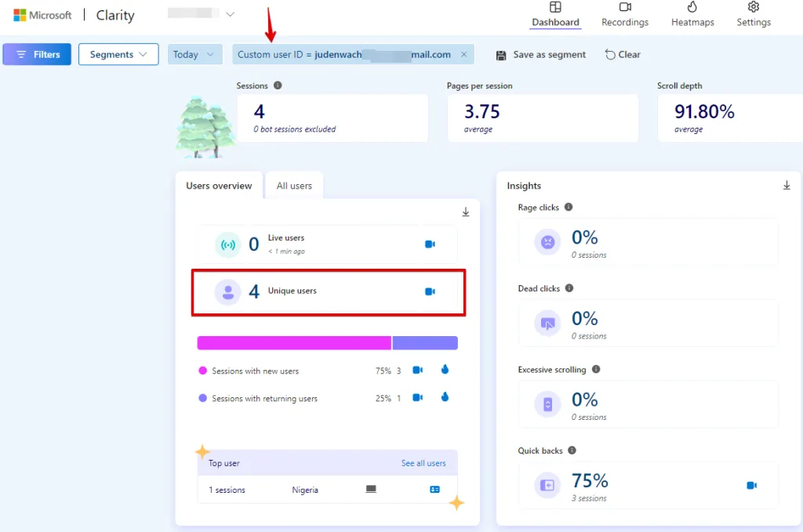Click the Pages per session 3.75 value

point(482,111)
